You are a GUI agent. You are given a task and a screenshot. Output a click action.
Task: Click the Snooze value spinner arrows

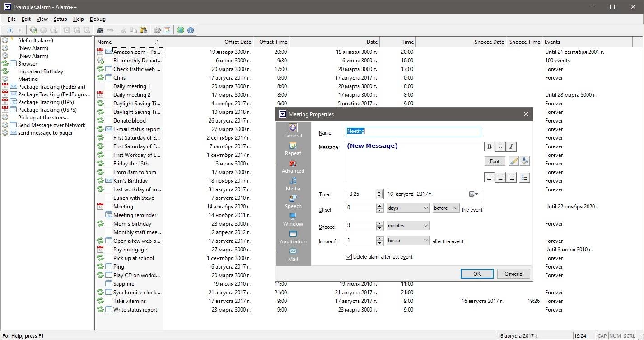coord(379,226)
